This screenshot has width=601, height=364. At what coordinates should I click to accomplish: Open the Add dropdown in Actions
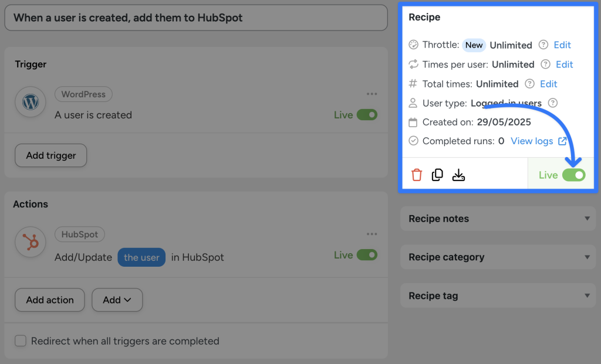pos(117,300)
